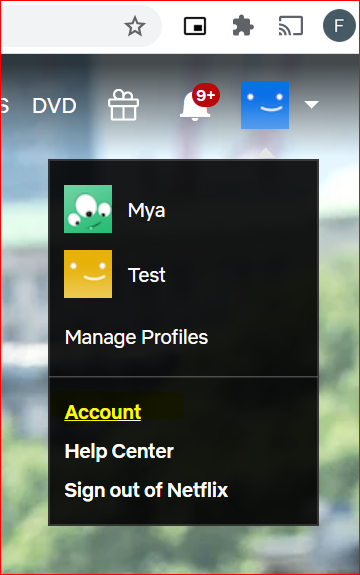Go to the DVD navigation link
Viewport: 360px width, 575px height.
[54, 106]
